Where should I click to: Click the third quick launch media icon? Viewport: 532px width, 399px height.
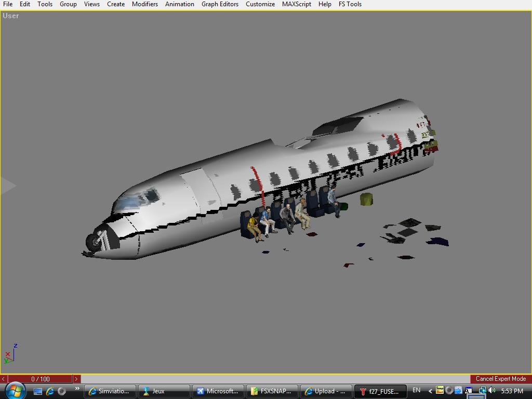(61, 391)
